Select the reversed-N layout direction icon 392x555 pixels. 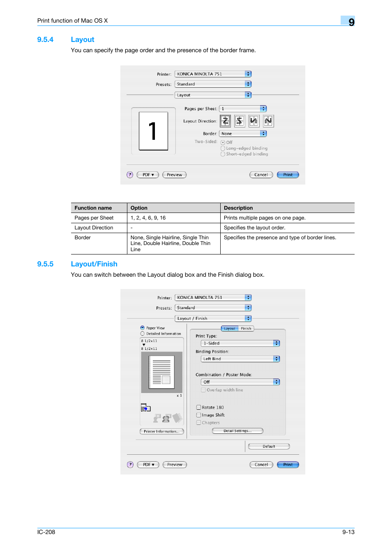[254, 121]
